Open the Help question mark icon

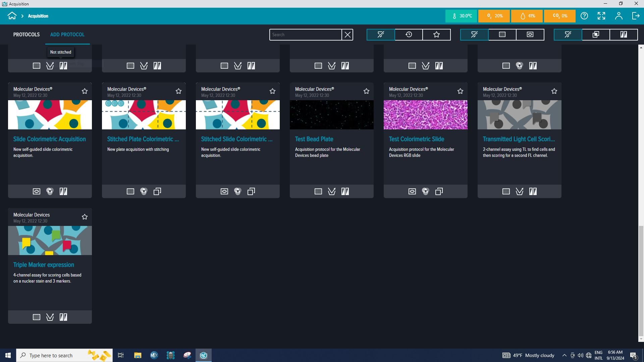pos(584,16)
